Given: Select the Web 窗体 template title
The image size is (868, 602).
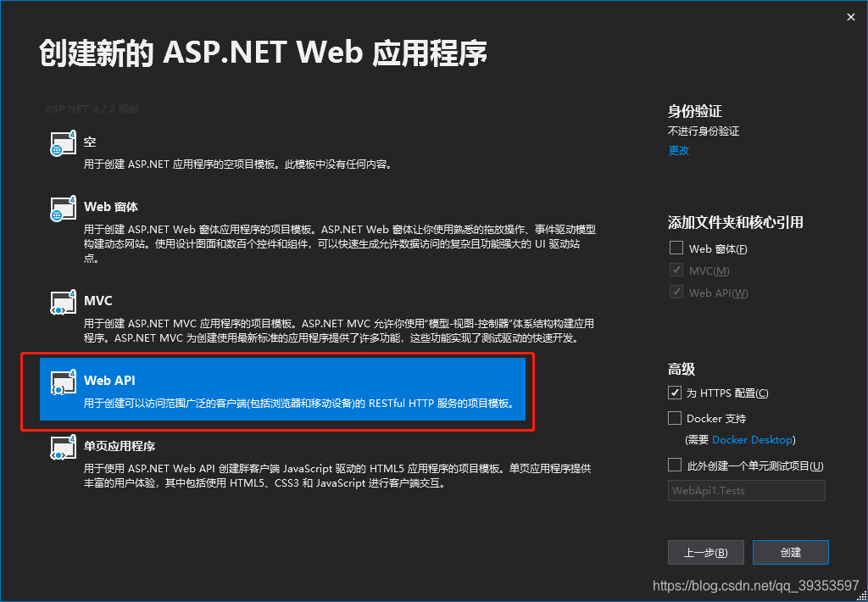Looking at the screenshot, I should click(111, 207).
